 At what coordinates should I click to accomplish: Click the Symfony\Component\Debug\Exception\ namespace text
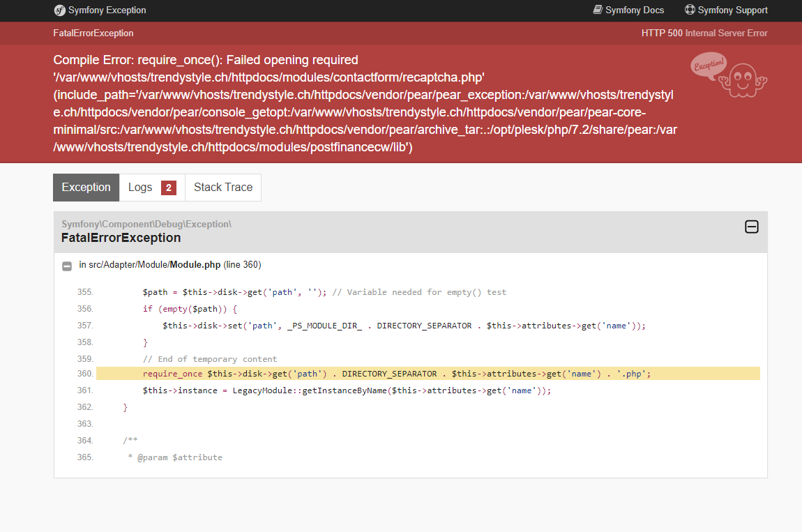pos(146,224)
